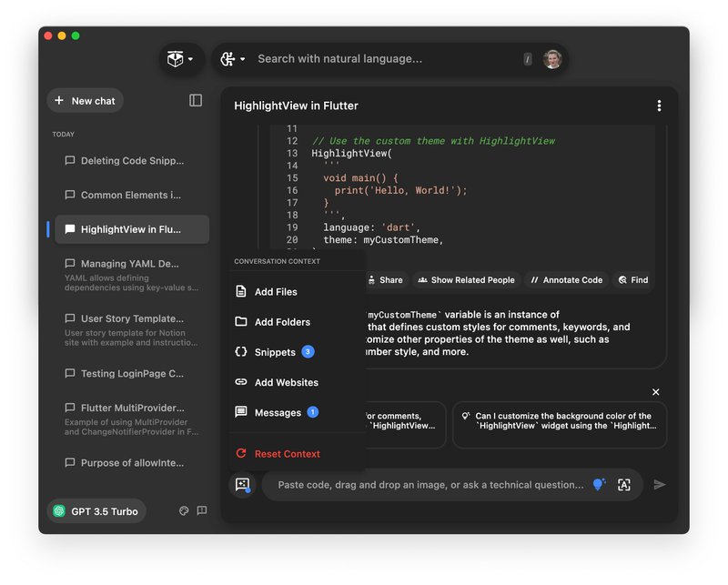
Task: Open the Deleting Code Snipp... chat
Action: (132, 161)
